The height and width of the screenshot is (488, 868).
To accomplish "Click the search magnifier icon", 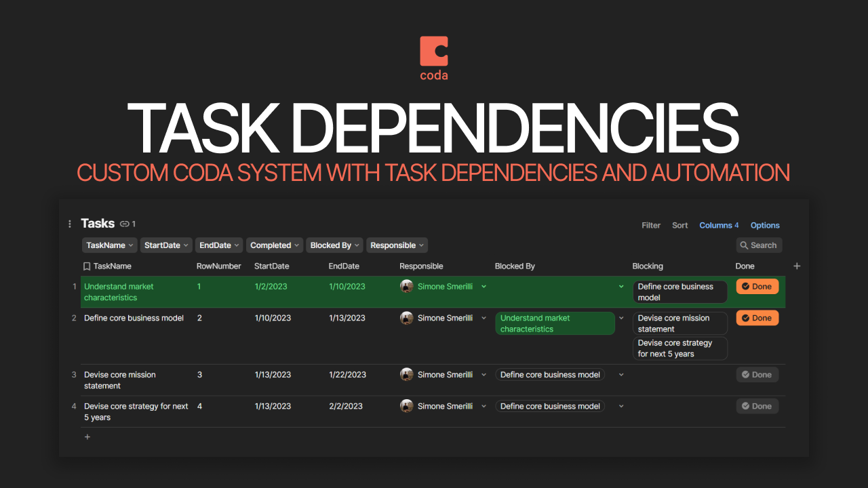I will (x=745, y=245).
